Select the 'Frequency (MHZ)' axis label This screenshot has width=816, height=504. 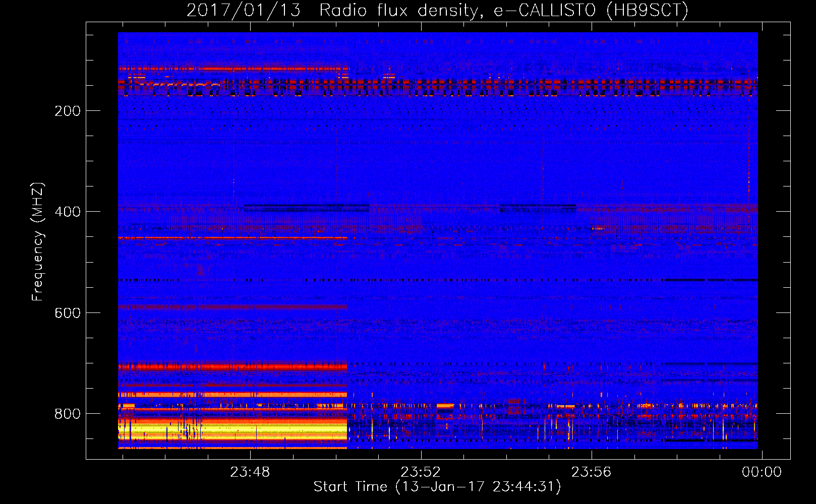[38, 242]
